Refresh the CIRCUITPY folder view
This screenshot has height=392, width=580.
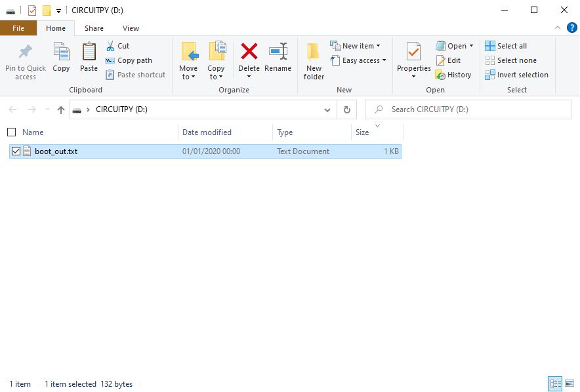(346, 109)
